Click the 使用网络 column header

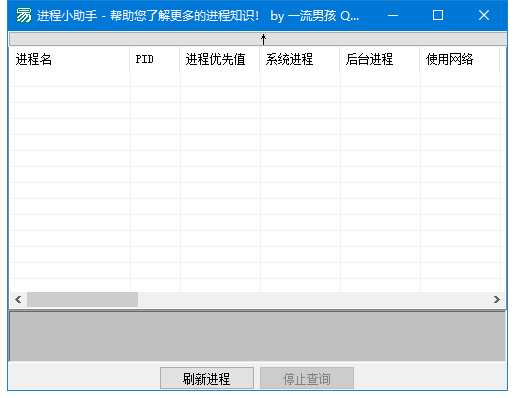coord(460,59)
